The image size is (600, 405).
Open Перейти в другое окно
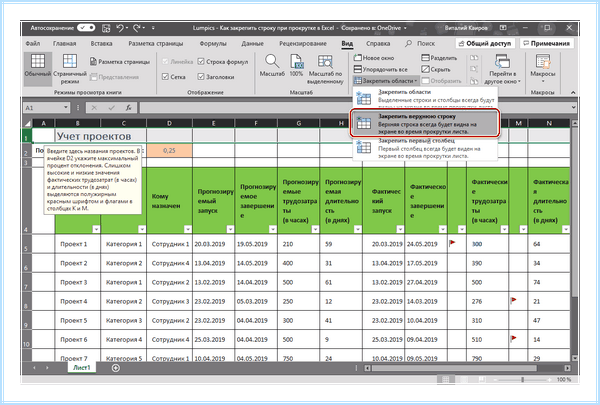point(502,69)
